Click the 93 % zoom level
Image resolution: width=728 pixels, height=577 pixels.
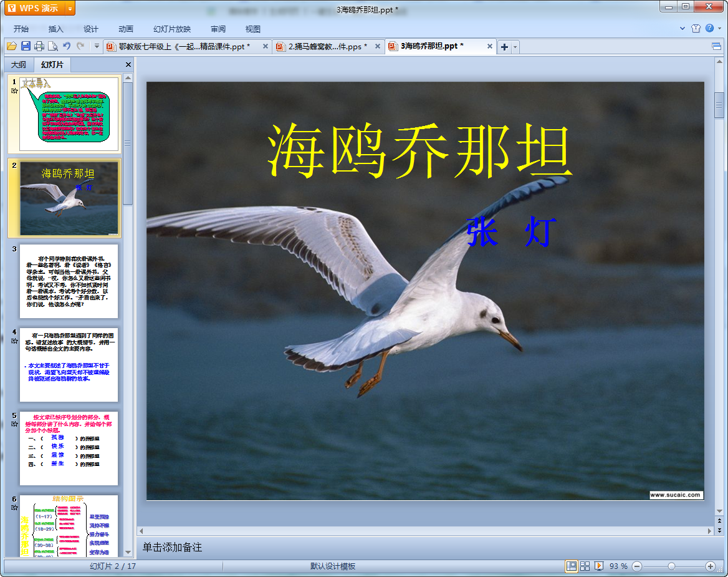[x=618, y=566]
